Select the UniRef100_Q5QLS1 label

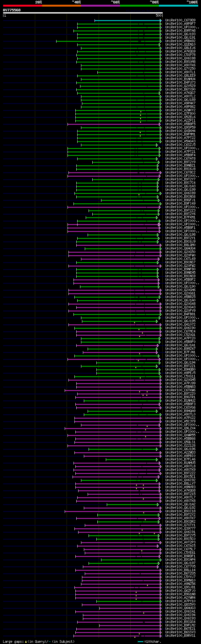pyautogui.click(x=180, y=442)
